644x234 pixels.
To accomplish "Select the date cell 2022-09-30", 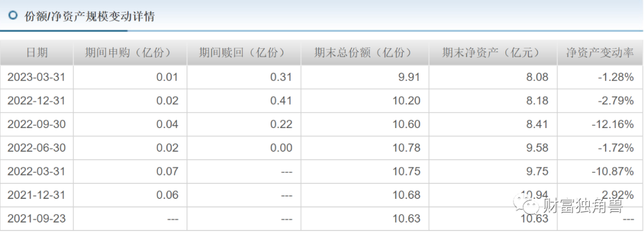I will pos(36,124).
